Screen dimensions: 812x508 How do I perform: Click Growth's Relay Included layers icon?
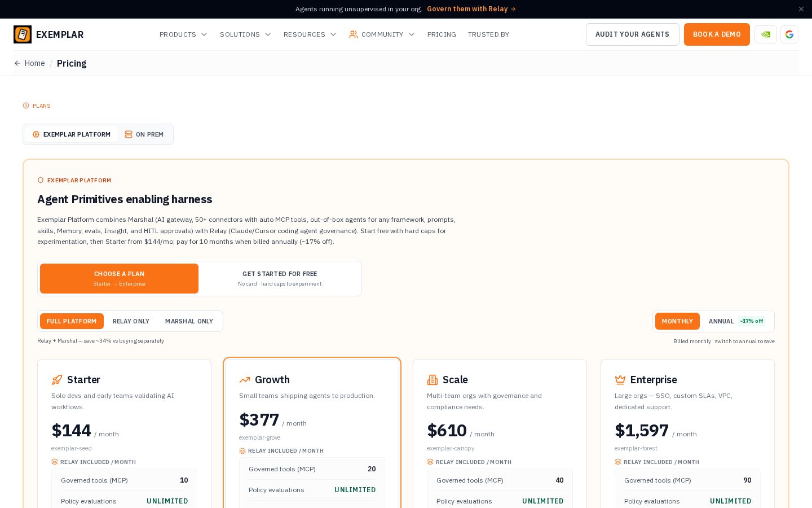[242, 451]
